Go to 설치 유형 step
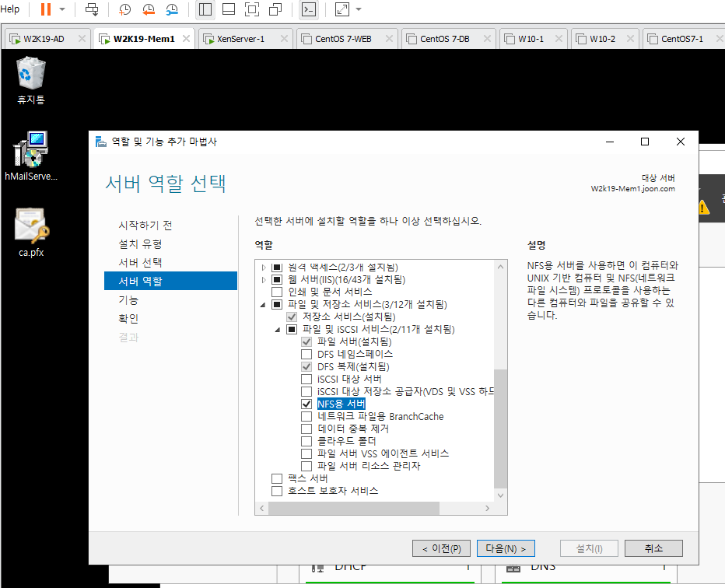Screen dimensions: 725x588 click(x=140, y=243)
